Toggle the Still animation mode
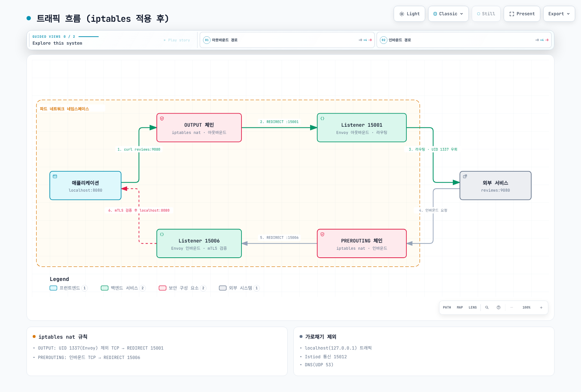The image size is (581, 392). tap(486, 14)
